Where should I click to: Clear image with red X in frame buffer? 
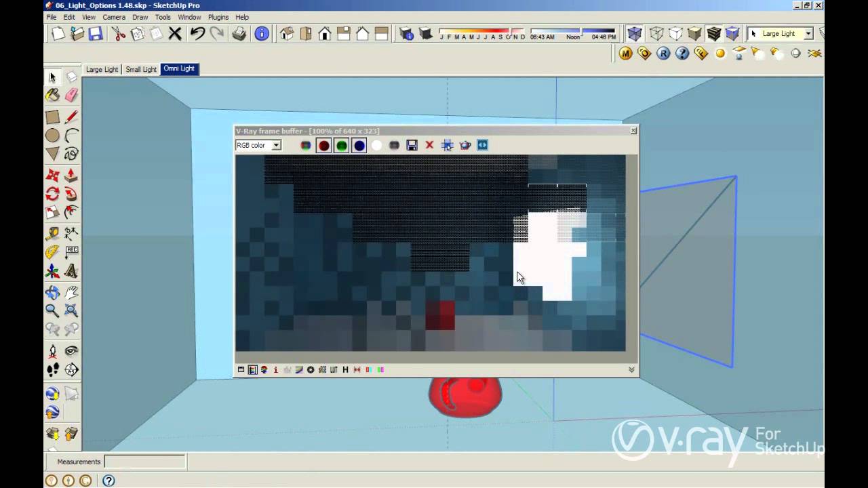(x=429, y=145)
